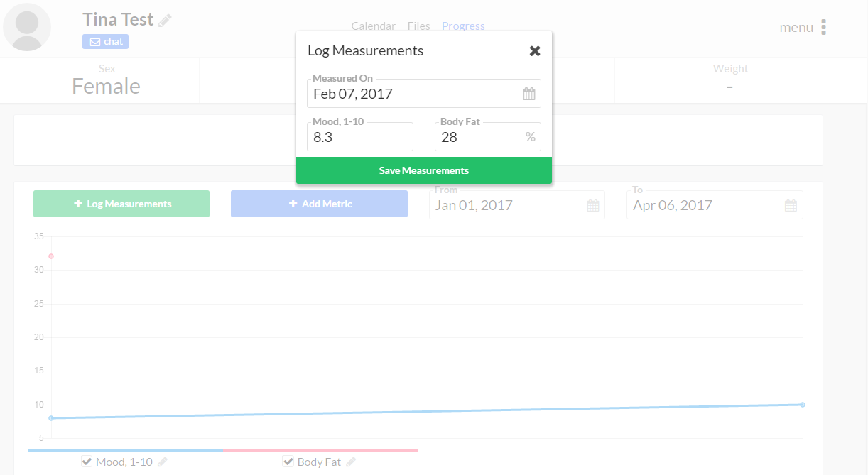Open the menu with vertical dots
The height and width of the screenshot is (475, 868).
824,27
